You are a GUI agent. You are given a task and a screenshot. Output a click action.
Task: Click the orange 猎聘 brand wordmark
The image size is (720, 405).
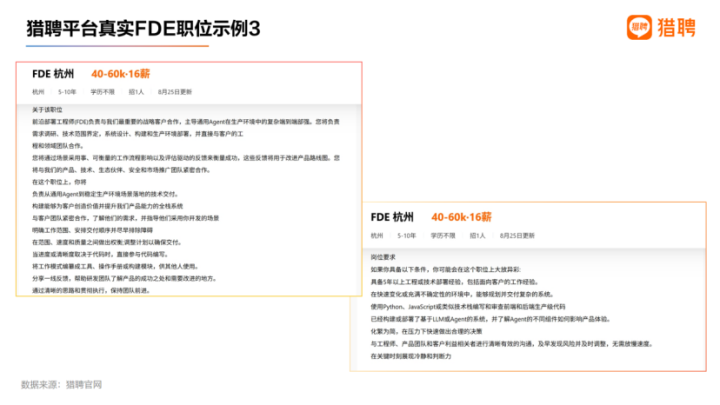pyautogui.click(x=676, y=28)
